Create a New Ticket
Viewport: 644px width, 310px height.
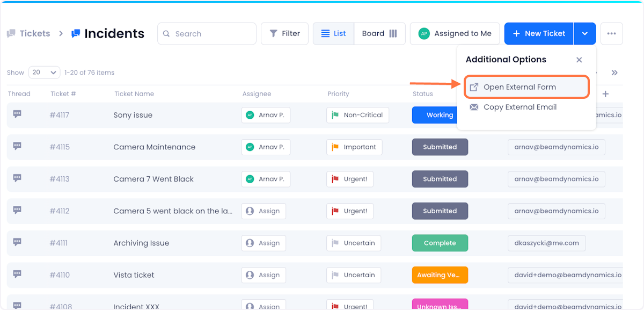coord(539,33)
